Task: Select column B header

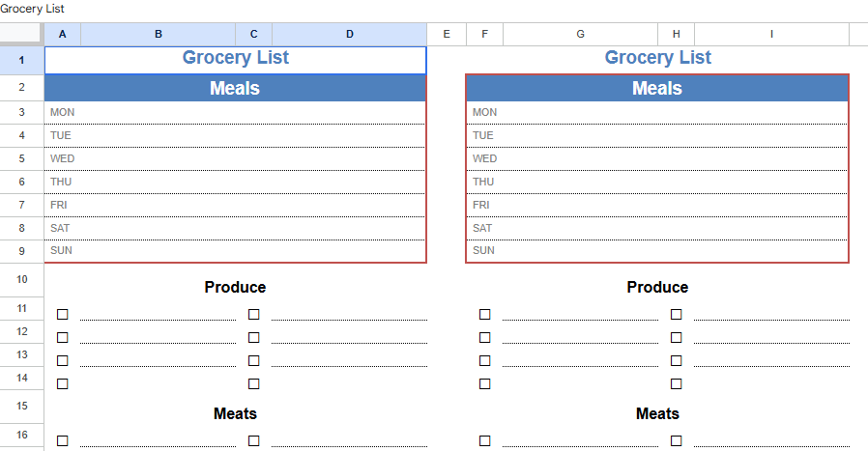Action: tap(158, 34)
